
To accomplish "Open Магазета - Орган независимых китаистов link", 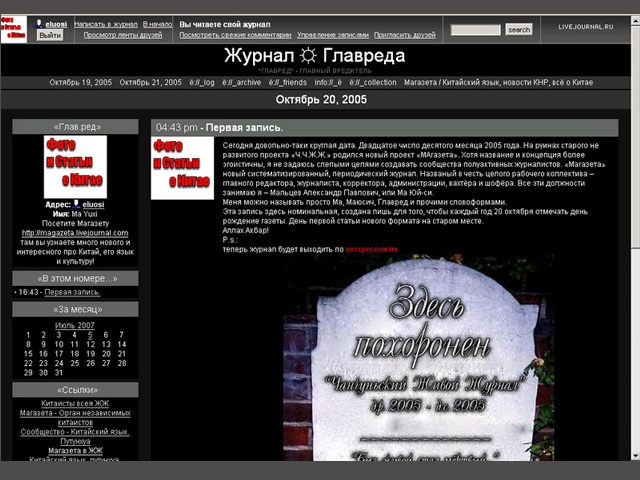I will click(x=75, y=418).
